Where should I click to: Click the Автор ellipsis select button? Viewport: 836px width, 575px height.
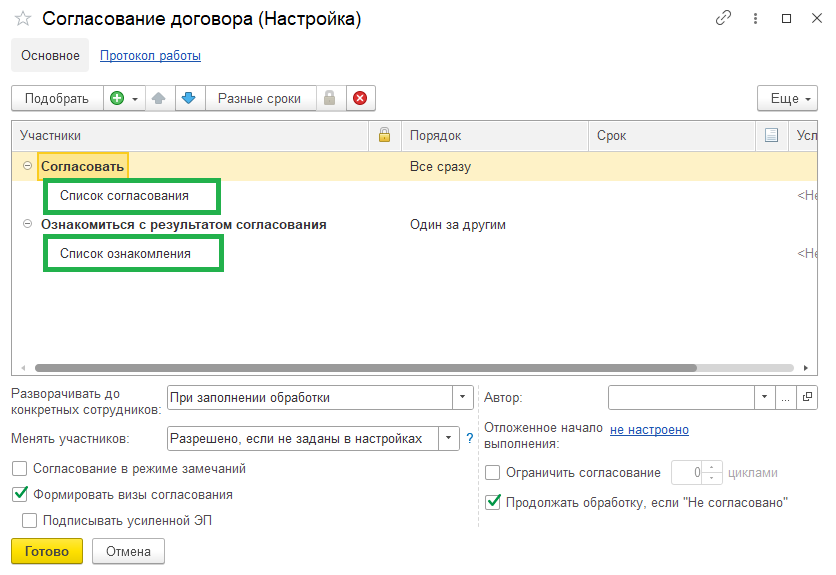(785, 397)
